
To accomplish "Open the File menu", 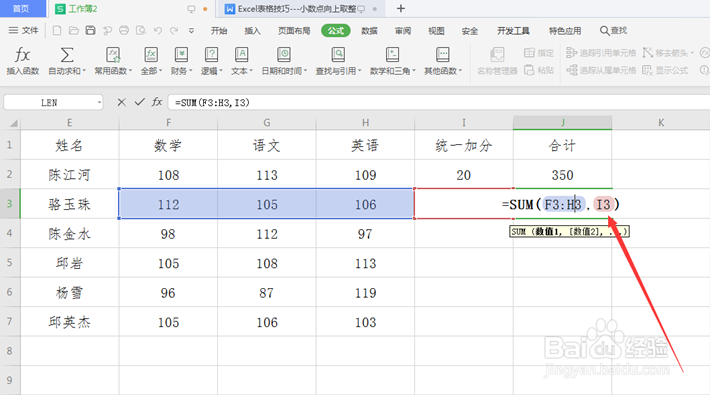I will 24,30.
